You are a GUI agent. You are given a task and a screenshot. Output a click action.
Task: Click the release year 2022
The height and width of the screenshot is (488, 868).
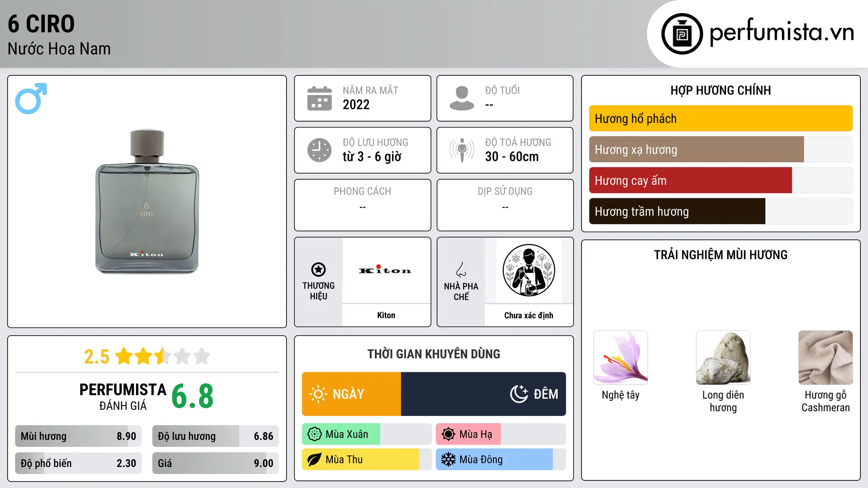tap(356, 105)
